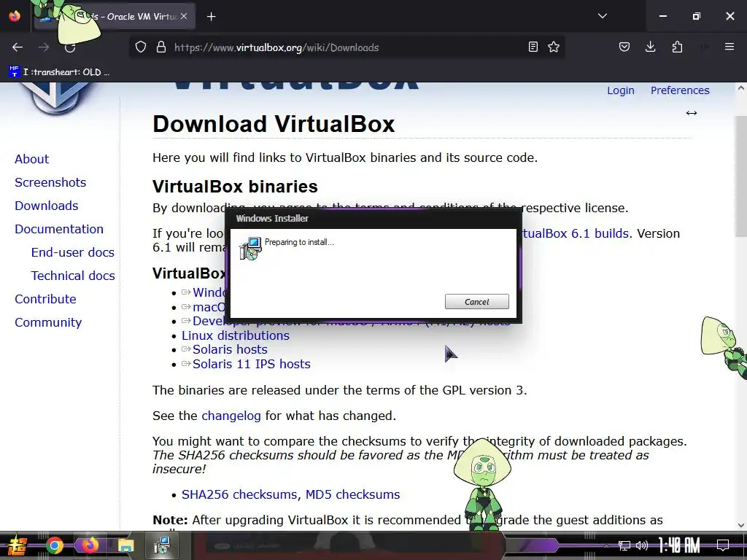Open a new tab with plus button
The width and height of the screenshot is (747, 560).
pyautogui.click(x=212, y=17)
